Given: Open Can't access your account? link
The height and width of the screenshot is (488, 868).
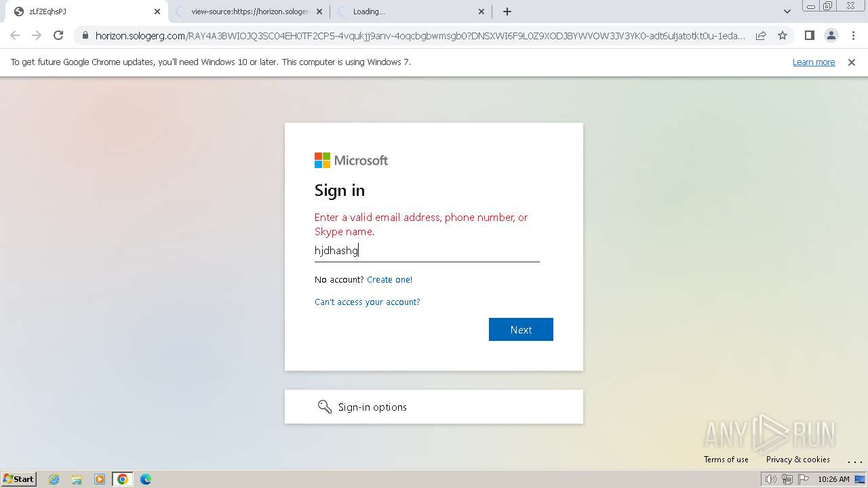Looking at the screenshot, I should [x=368, y=302].
